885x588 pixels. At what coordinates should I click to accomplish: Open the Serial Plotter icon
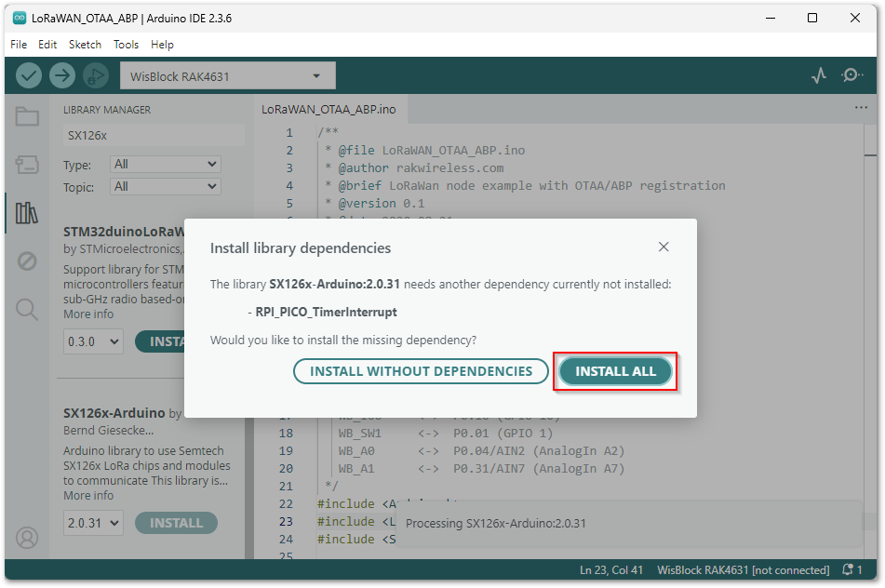818,75
